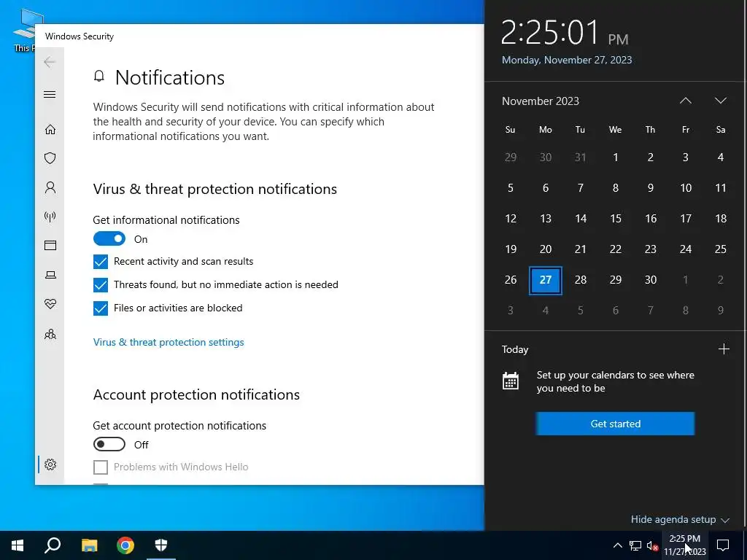The width and height of the screenshot is (747, 560).
Task: Enable account protection notifications toggle
Action: point(109,444)
